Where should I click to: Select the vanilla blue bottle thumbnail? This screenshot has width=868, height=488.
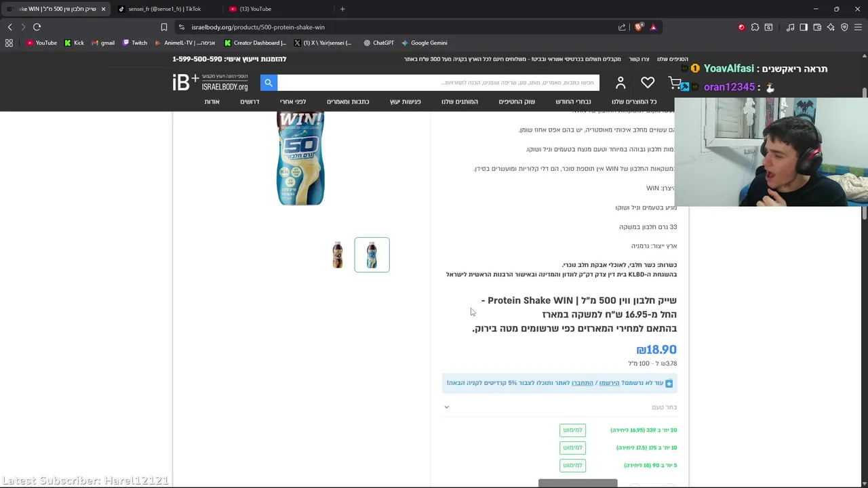(x=372, y=255)
